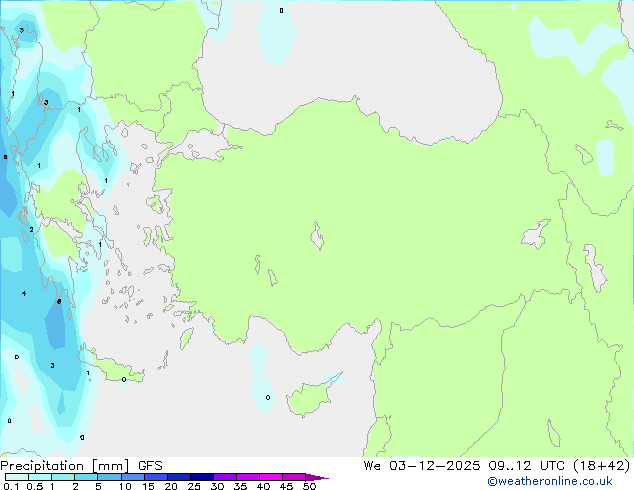
Task: Click the '35' legend scale label
Action: [240, 486]
